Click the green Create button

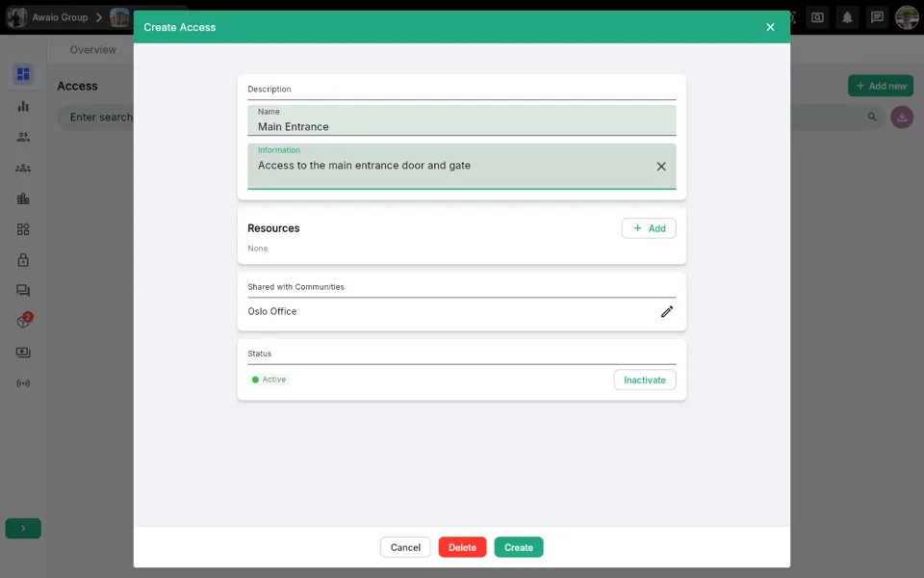pyautogui.click(x=519, y=547)
